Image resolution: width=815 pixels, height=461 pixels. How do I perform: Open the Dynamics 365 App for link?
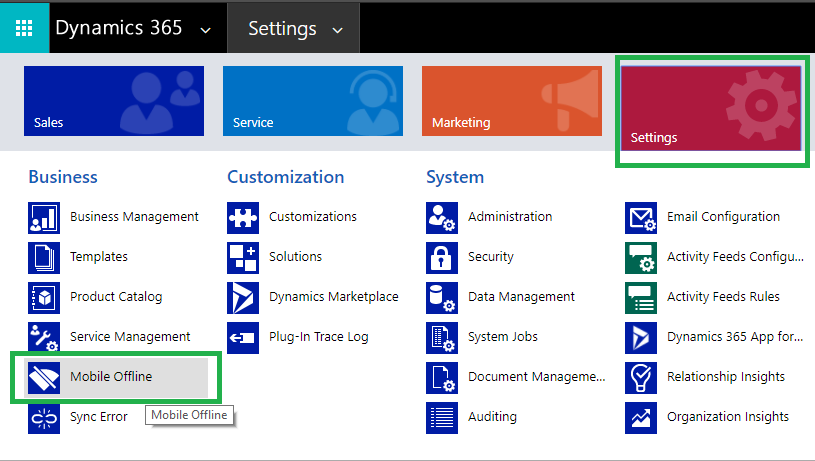pos(735,337)
